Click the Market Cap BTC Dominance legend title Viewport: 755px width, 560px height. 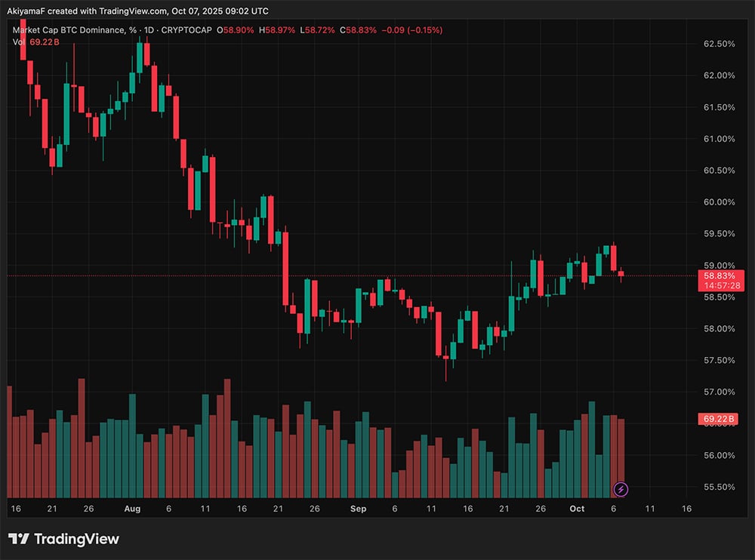(x=74, y=30)
